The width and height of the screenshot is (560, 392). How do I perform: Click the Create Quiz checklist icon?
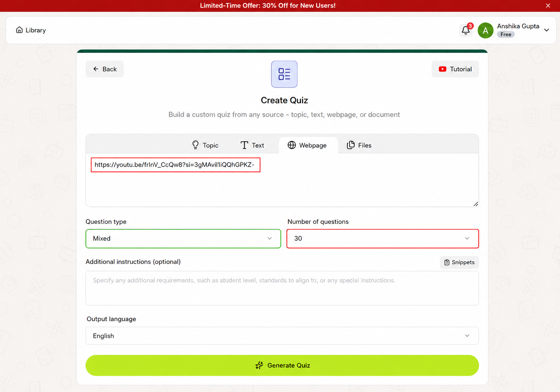pyautogui.click(x=284, y=74)
